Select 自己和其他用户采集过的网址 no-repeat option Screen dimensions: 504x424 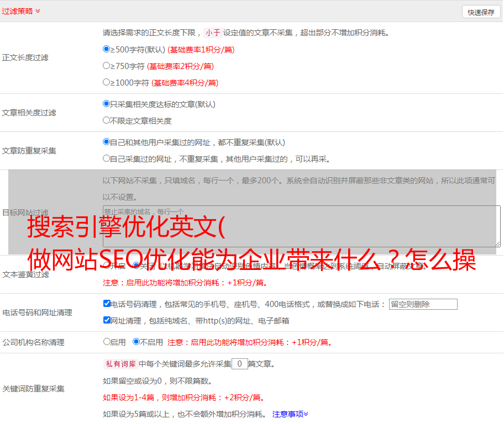coord(106,142)
